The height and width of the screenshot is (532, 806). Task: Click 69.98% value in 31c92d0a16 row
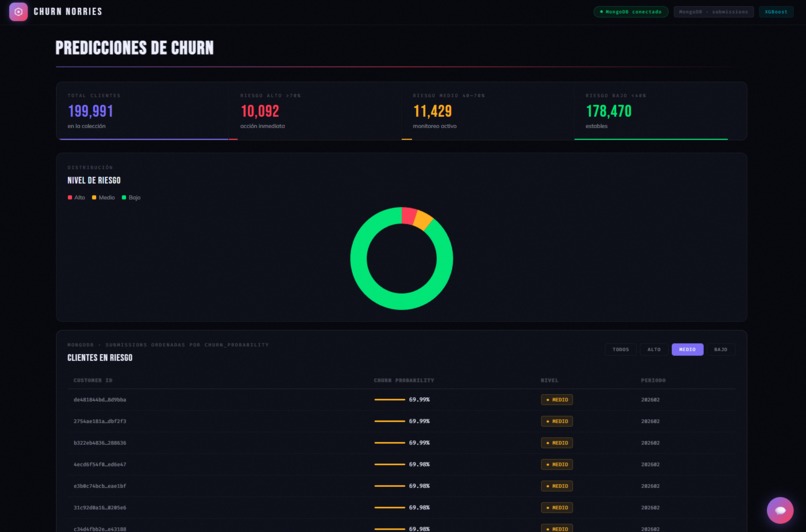419,507
